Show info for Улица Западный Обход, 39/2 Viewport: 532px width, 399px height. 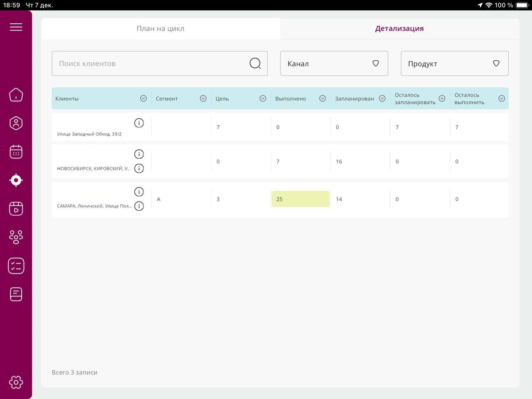139,123
